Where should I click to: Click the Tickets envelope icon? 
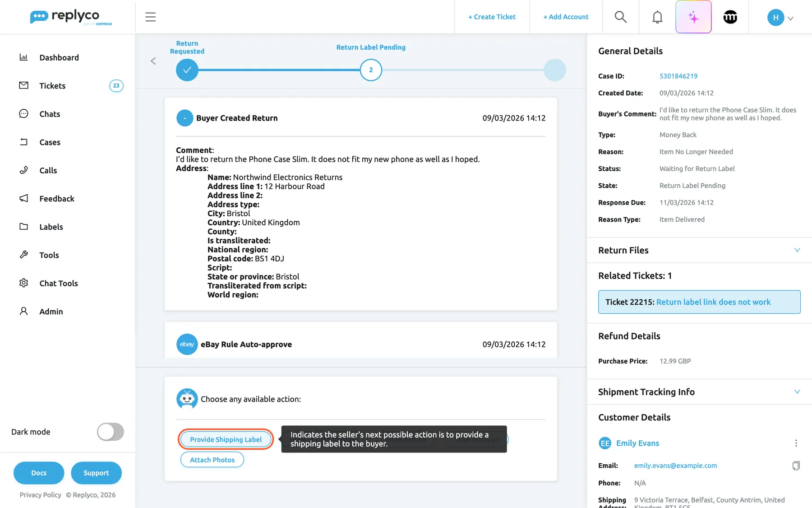point(24,85)
